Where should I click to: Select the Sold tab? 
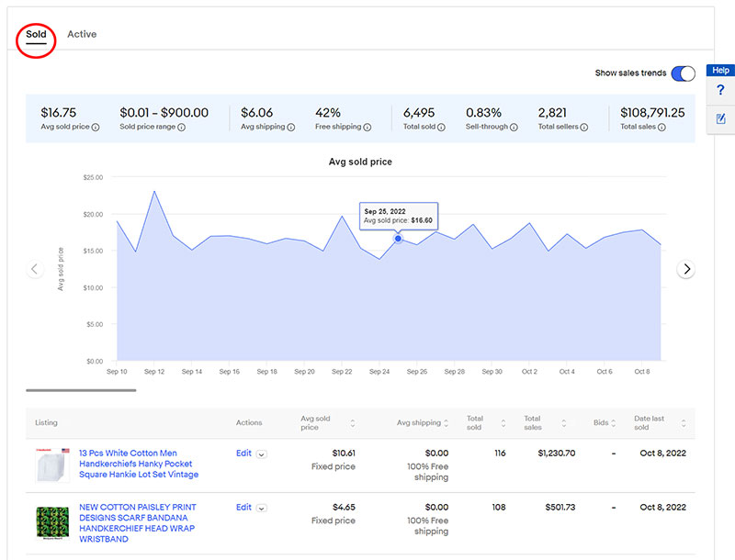[x=36, y=34]
